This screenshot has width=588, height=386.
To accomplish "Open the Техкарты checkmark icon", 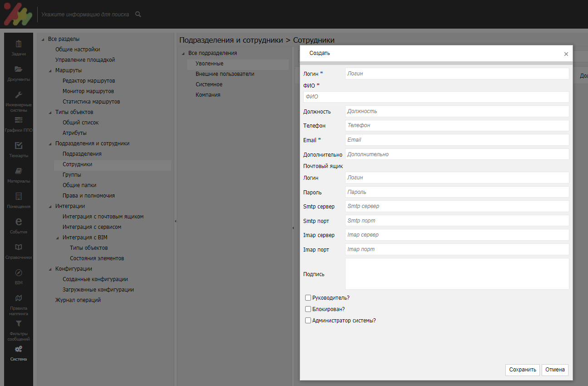I will coord(19,146).
